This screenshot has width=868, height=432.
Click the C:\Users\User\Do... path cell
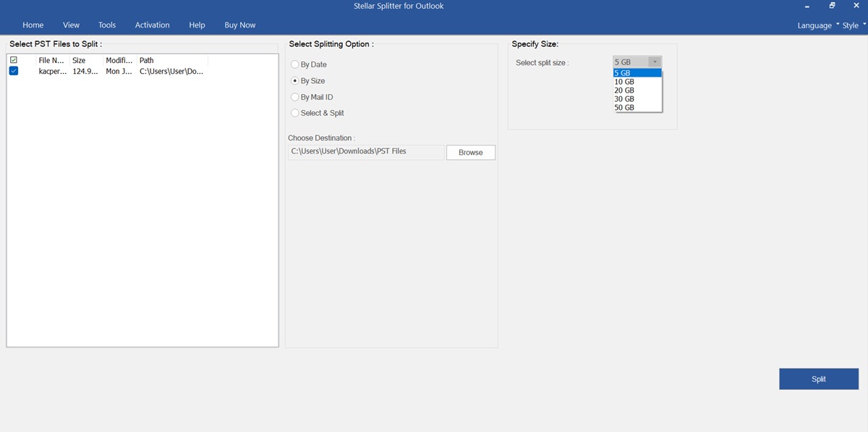coord(172,72)
